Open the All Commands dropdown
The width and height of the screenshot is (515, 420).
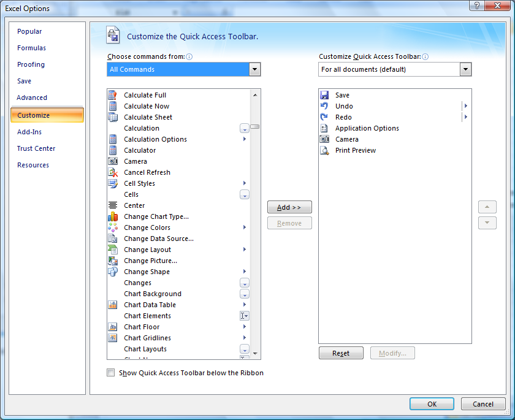(x=254, y=69)
